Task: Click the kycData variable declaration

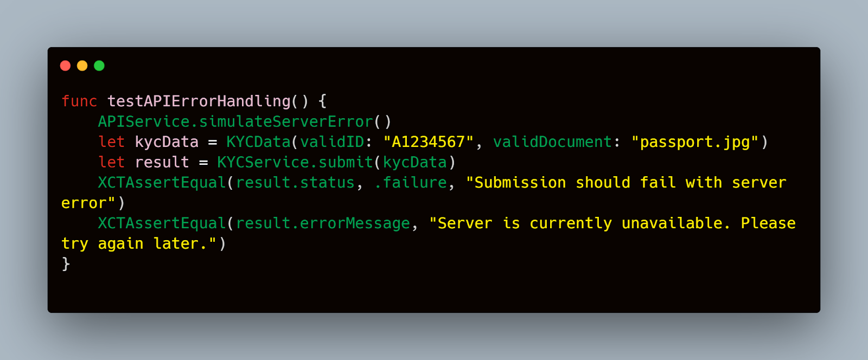Action: pos(167,142)
